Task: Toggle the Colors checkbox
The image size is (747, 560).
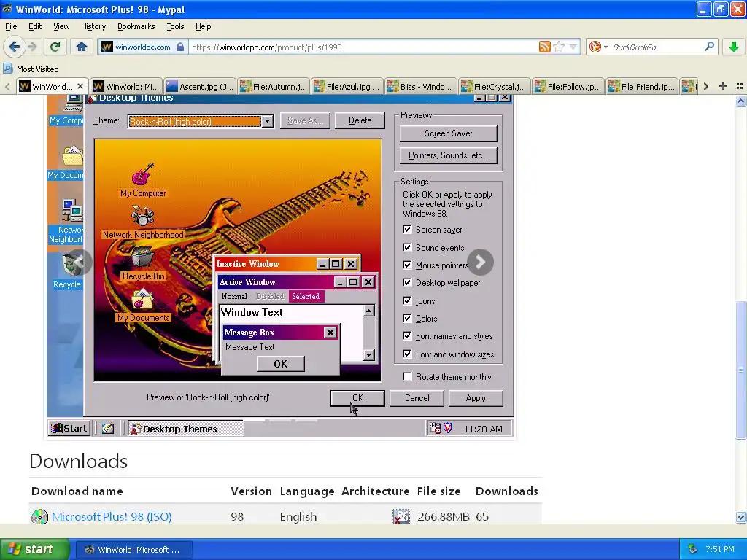Action: [x=407, y=318]
